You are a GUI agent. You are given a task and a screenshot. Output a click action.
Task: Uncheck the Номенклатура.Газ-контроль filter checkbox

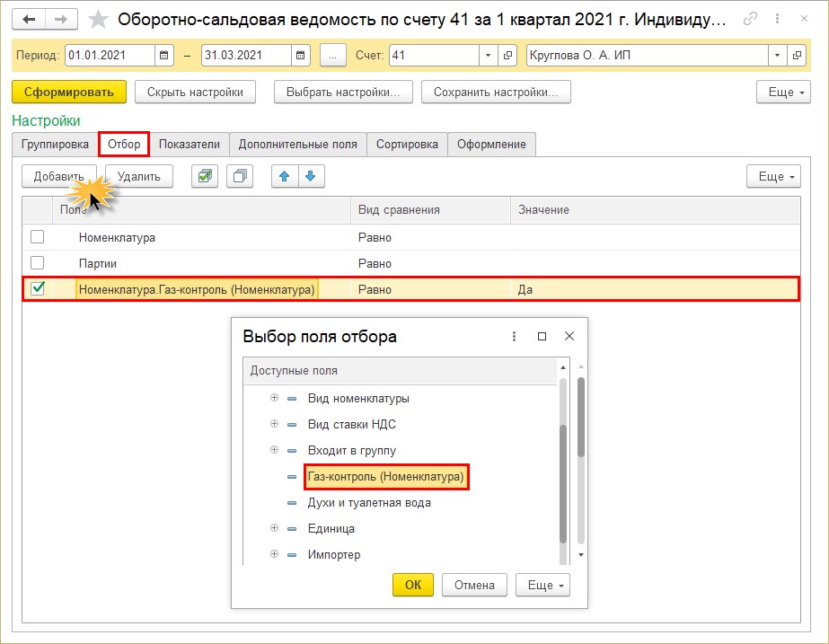(38, 289)
